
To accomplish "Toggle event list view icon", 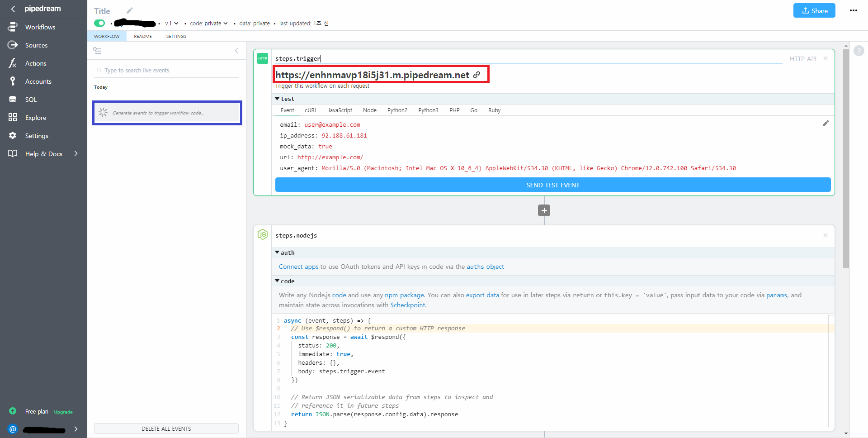I will [x=97, y=51].
